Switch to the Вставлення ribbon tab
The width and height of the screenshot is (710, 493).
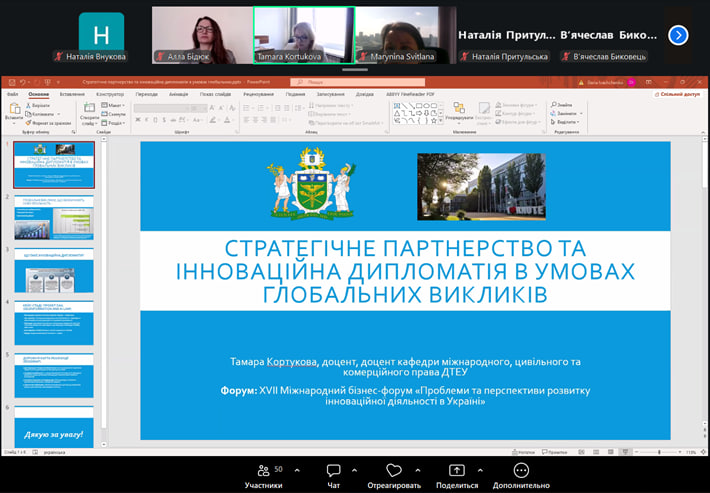[72, 94]
